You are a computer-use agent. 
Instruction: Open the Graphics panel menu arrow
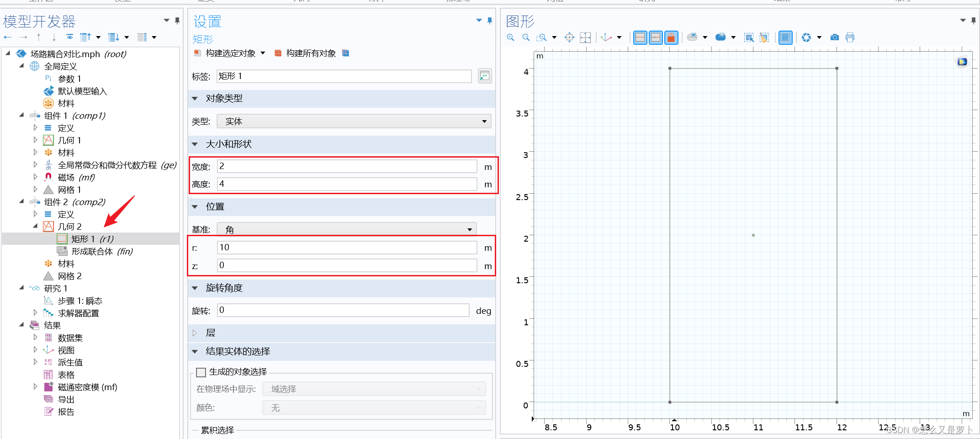[963, 21]
